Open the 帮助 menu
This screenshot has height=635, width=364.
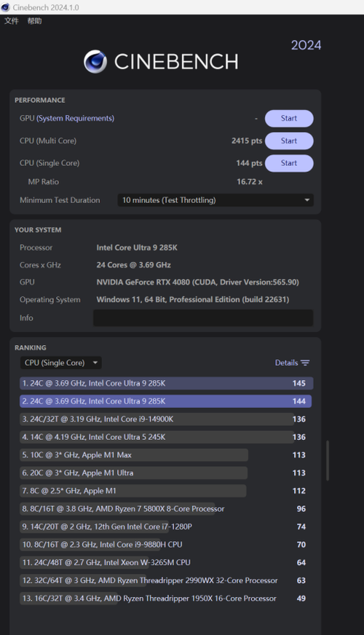coord(34,21)
